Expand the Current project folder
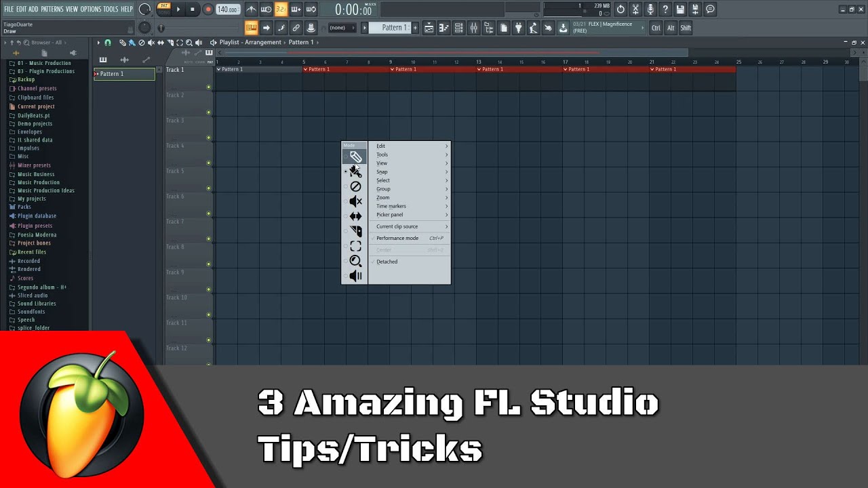 [x=36, y=106]
